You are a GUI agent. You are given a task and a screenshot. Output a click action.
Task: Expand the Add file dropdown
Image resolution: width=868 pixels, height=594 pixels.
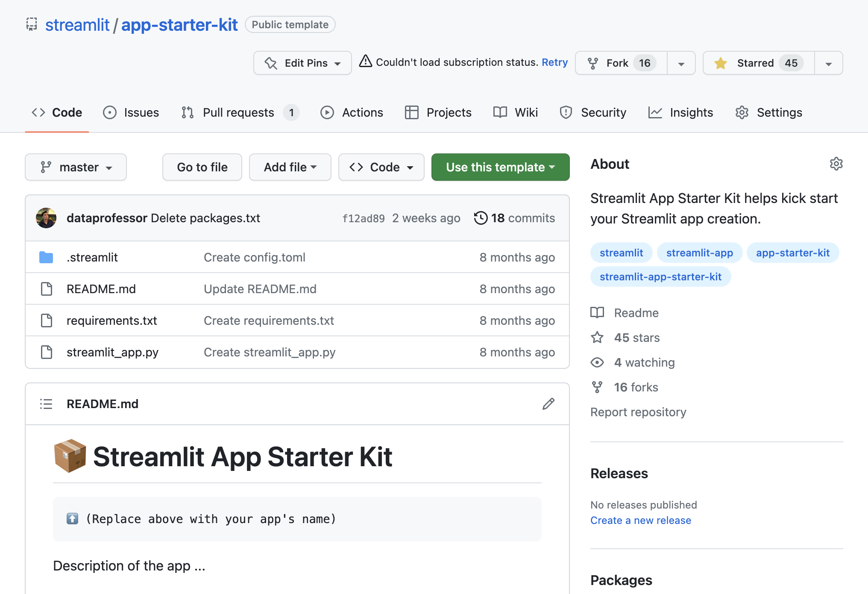pyautogui.click(x=290, y=167)
